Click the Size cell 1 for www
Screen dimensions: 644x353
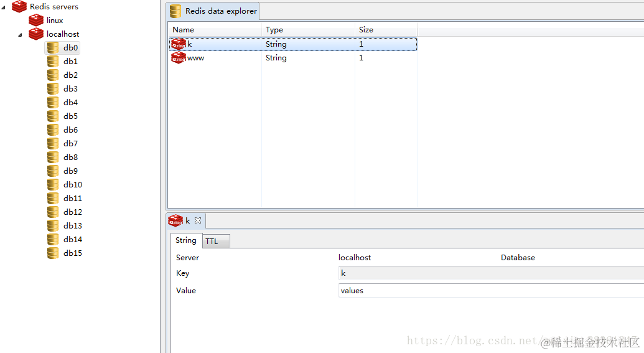point(361,58)
